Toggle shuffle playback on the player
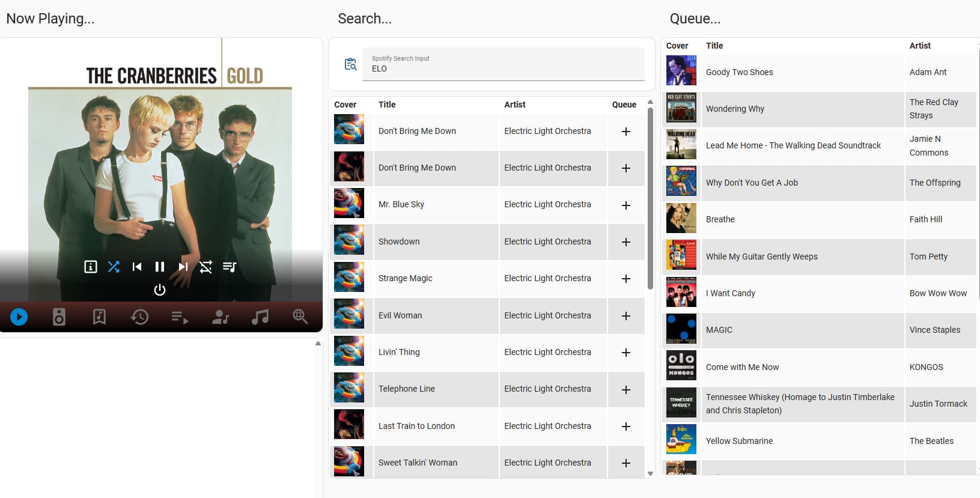 [x=114, y=267]
